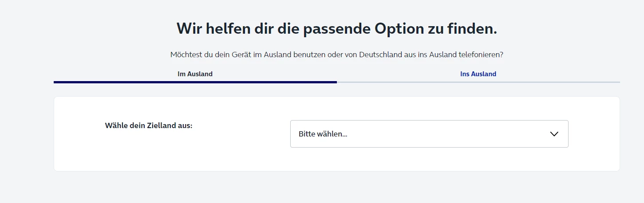Open the 'Bitte wählen...' country dropdown
The height and width of the screenshot is (203, 644).
pyautogui.click(x=429, y=134)
